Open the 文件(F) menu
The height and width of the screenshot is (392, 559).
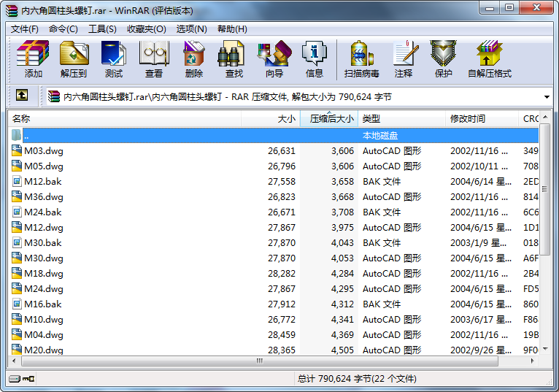[24, 29]
